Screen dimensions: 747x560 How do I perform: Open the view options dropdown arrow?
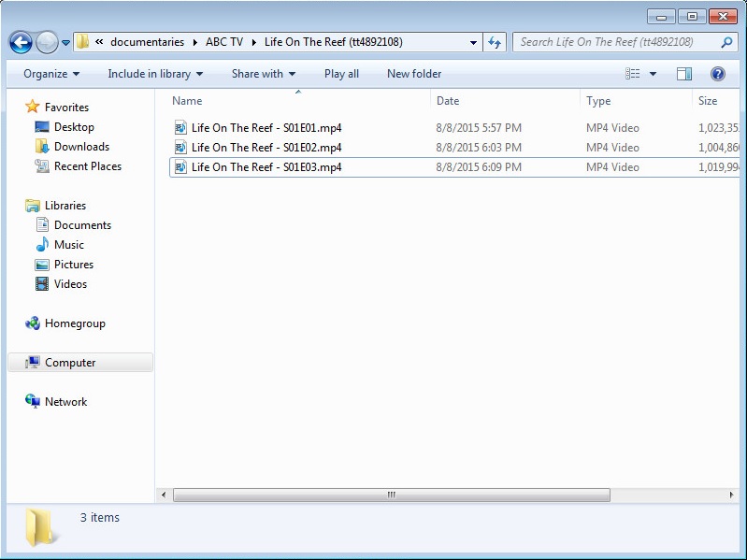(653, 74)
